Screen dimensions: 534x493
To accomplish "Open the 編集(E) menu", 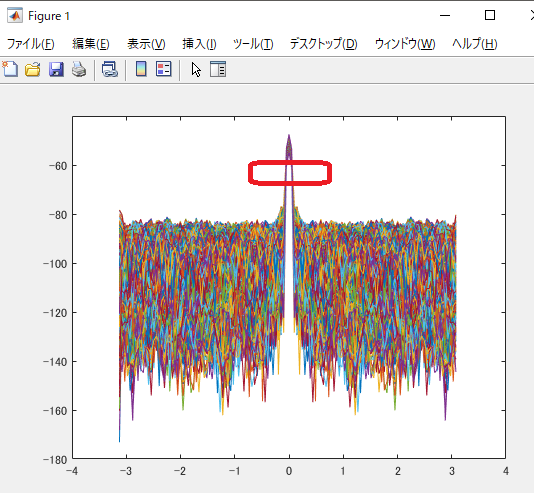I will (91, 44).
